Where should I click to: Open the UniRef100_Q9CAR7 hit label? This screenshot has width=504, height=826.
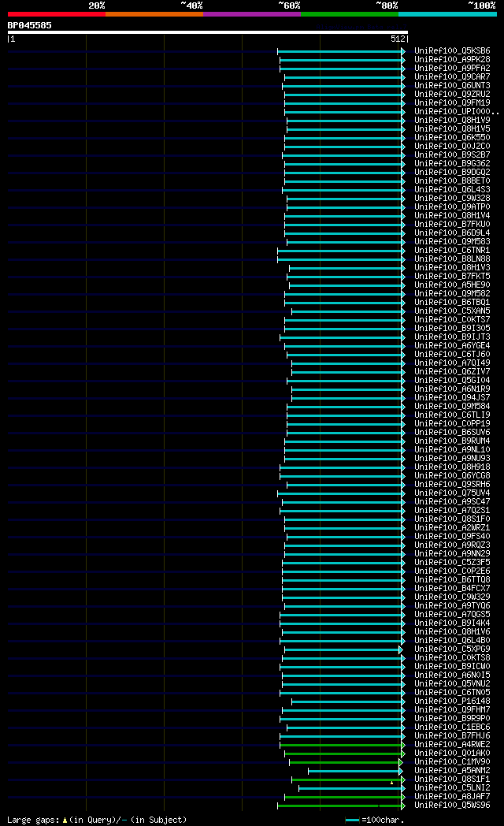coord(452,77)
